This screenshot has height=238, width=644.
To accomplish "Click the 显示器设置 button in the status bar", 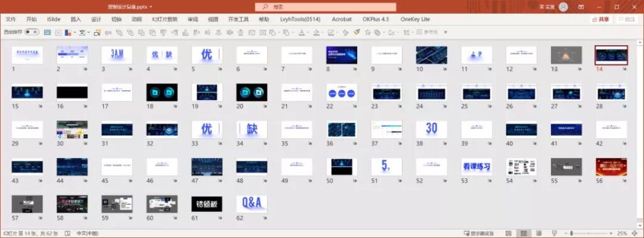I will 479,234.
